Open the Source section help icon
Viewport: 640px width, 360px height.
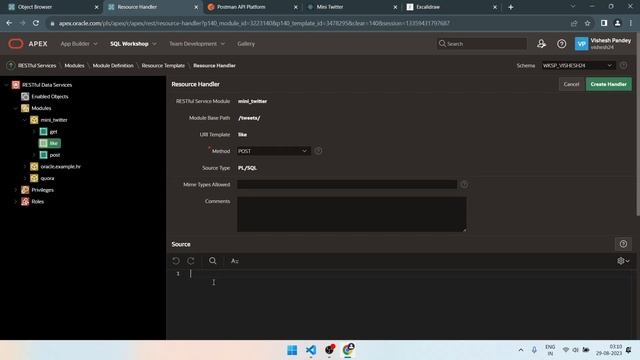click(x=623, y=244)
